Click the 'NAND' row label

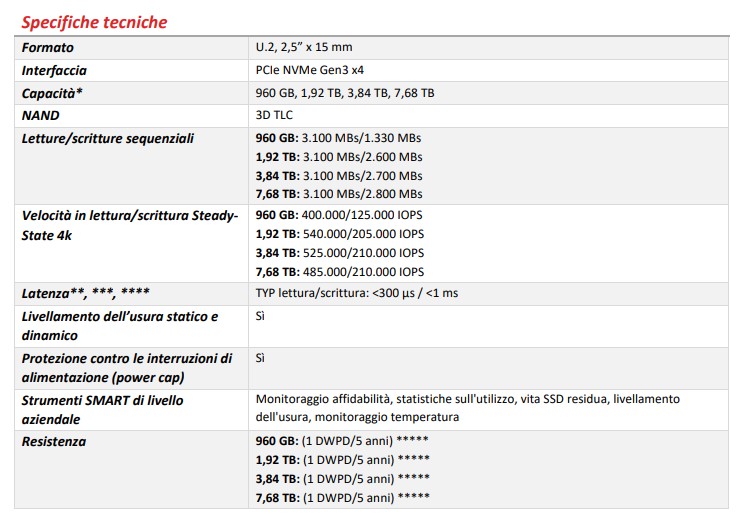click(x=41, y=116)
